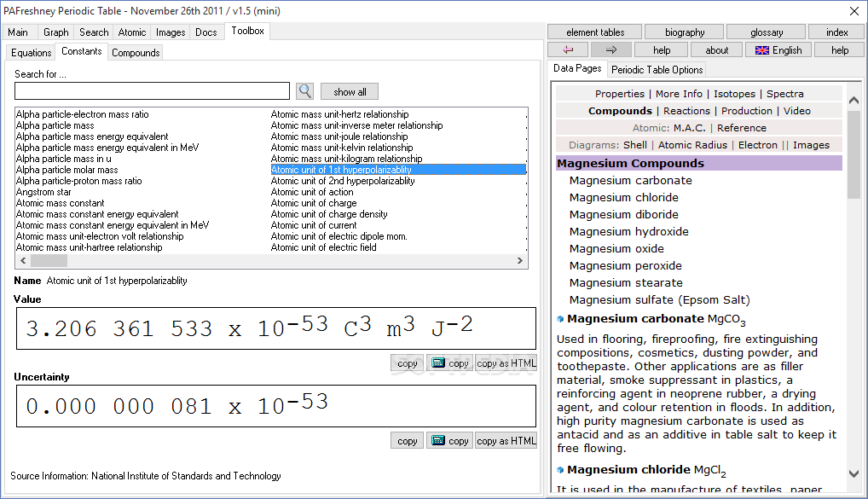Open the glossary

click(x=767, y=32)
